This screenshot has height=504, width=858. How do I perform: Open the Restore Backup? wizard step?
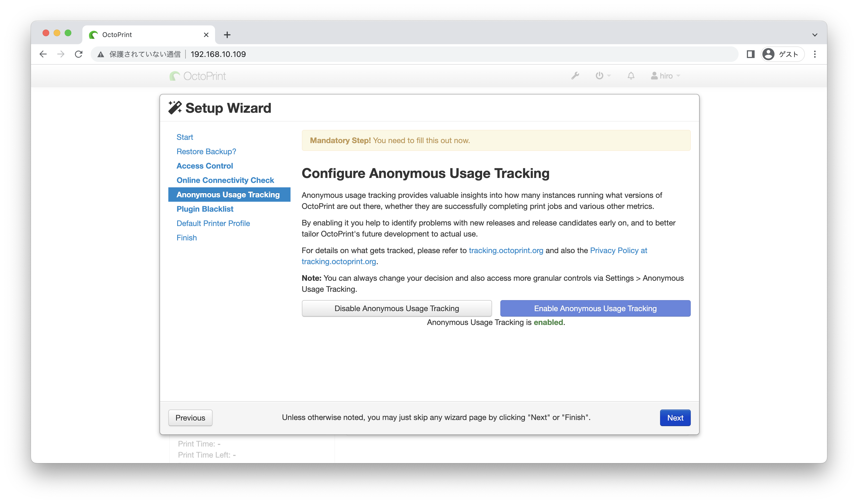coord(206,151)
